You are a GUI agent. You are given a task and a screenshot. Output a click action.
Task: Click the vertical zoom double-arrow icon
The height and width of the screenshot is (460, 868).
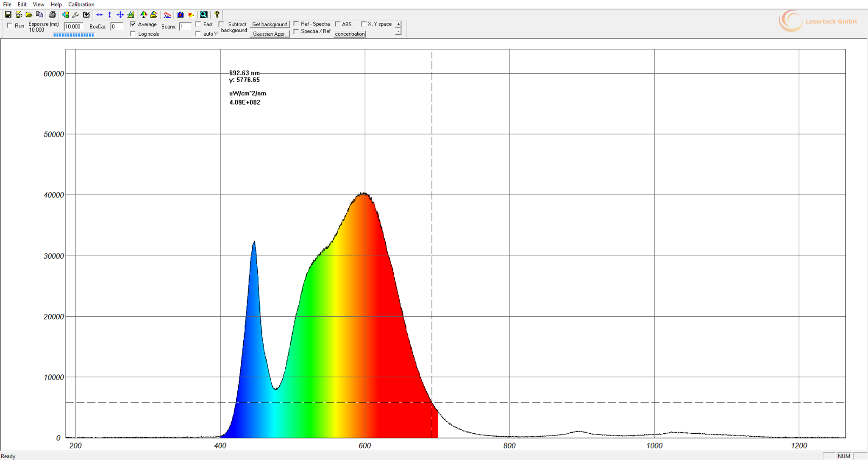(x=110, y=15)
